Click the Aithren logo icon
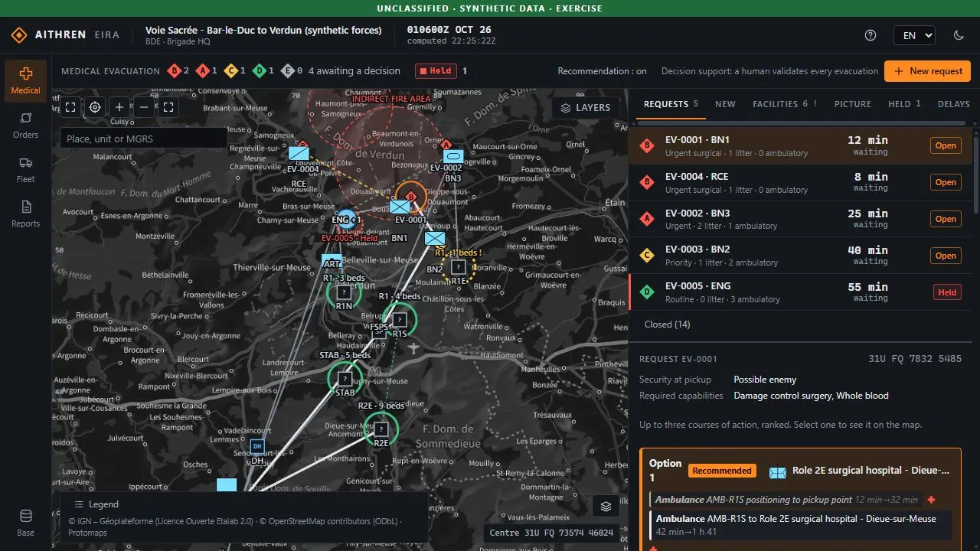The height and width of the screenshot is (551, 980). coord(18,35)
